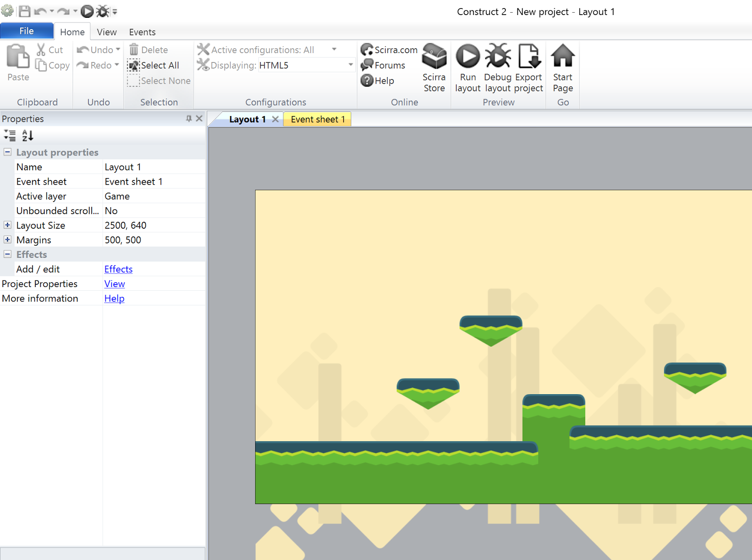The image size is (752, 560).
Task: Click Select All in Selection group
Action: (x=153, y=65)
